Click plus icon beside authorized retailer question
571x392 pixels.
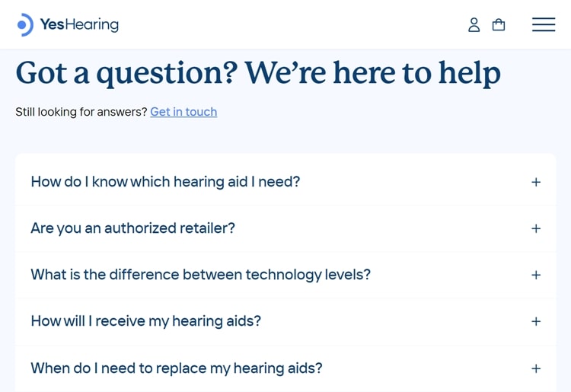pos(536,228)
